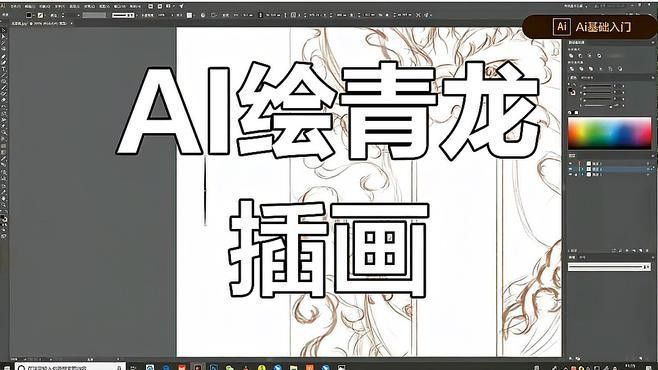
Task: Click the Pathfinder Expand button
Action: 616,56
